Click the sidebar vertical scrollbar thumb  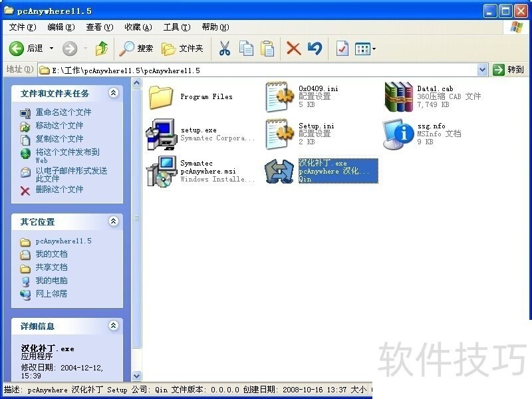(x=137, y=218)
